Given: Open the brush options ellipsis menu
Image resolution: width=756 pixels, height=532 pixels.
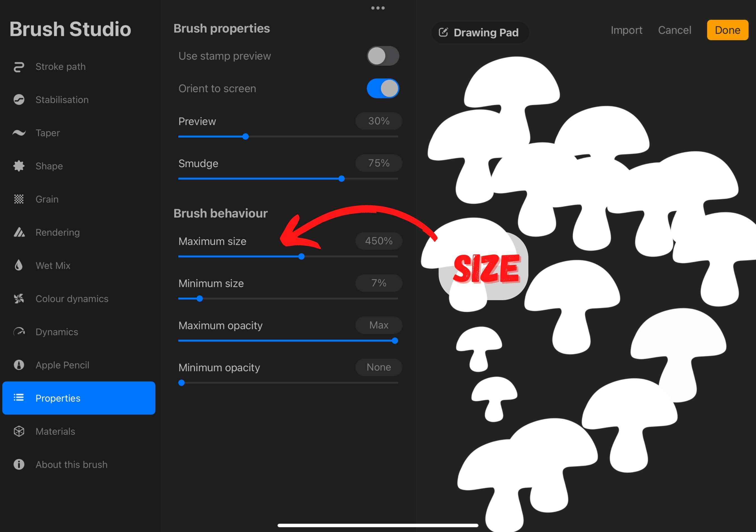Looking at the screenshot, I should coord(378,8).
